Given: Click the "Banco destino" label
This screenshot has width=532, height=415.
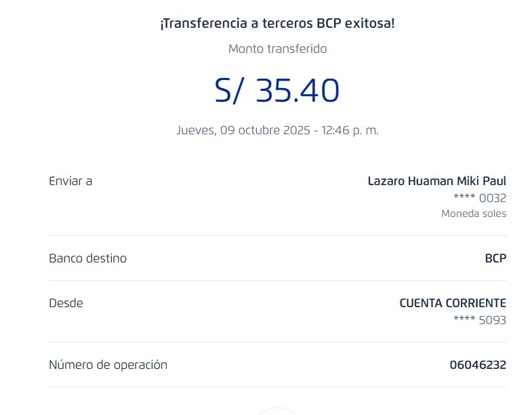Looking at the screenshot, I should pos(87,258).
